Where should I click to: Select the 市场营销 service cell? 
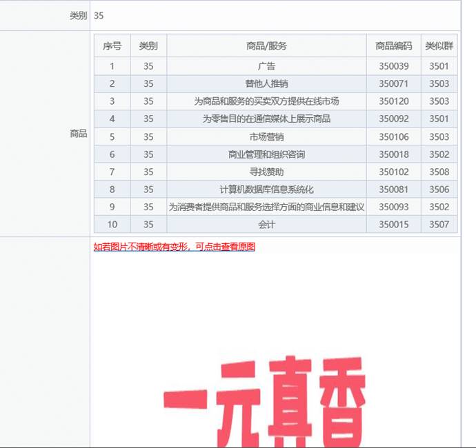[266, 137]
